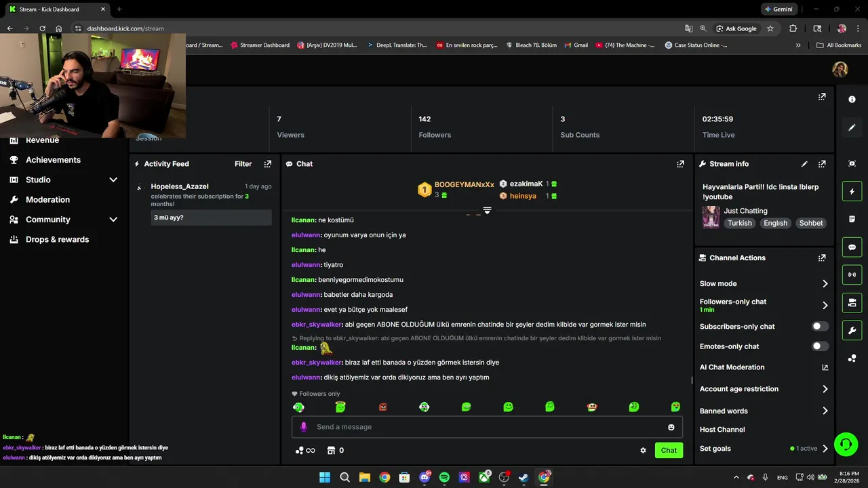Open the emoji picker in message box
Screen dimensions: 868x488
(x=671, y=427)
